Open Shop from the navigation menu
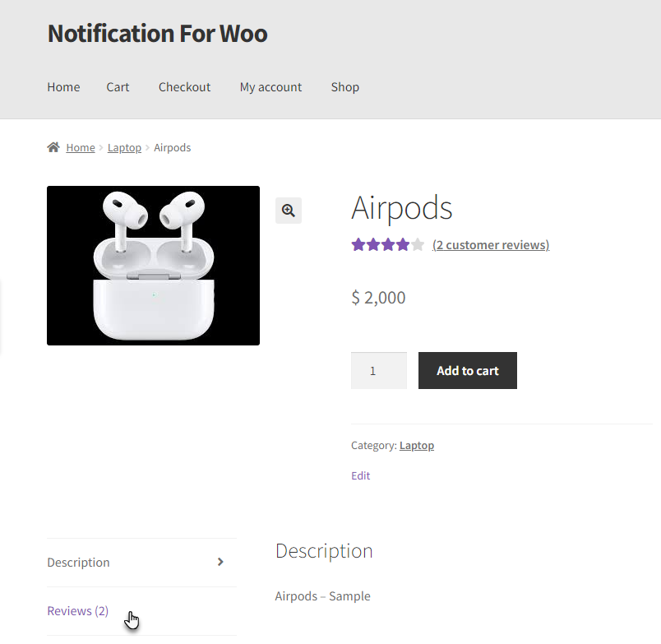This screenshot has width=661, height=644. point(344,87)
